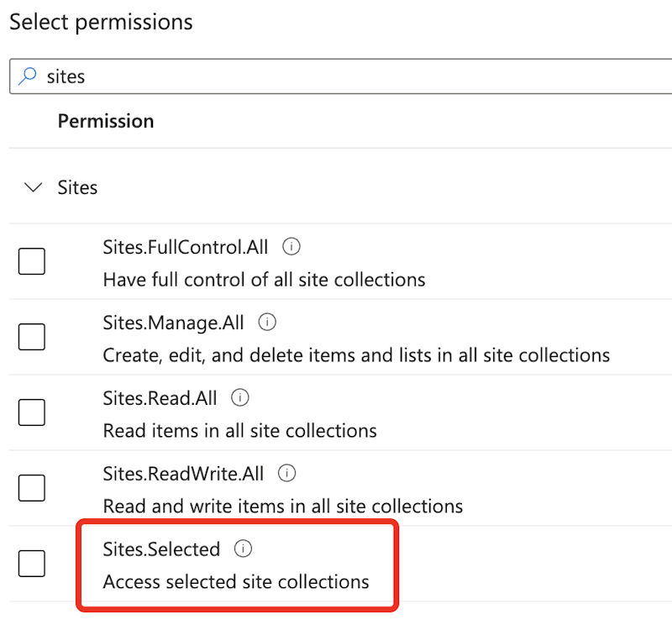672x630 pixels.
Task: Open info tooltip for Sites.Read.All
Action: coord(239,397)
